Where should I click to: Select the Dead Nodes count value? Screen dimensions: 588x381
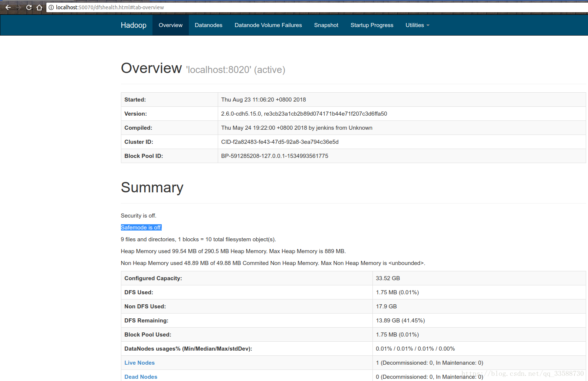pyautogui.click(x=430, y=377)
